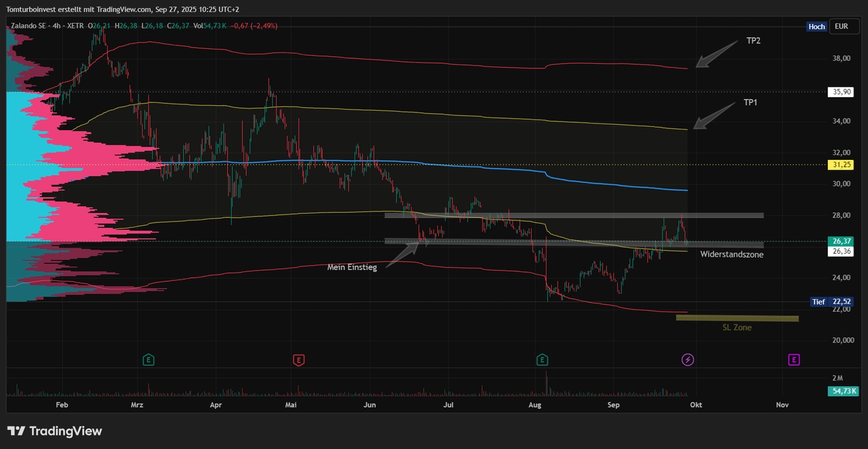Open the green earnings marker in August

[x=542, y=359]
